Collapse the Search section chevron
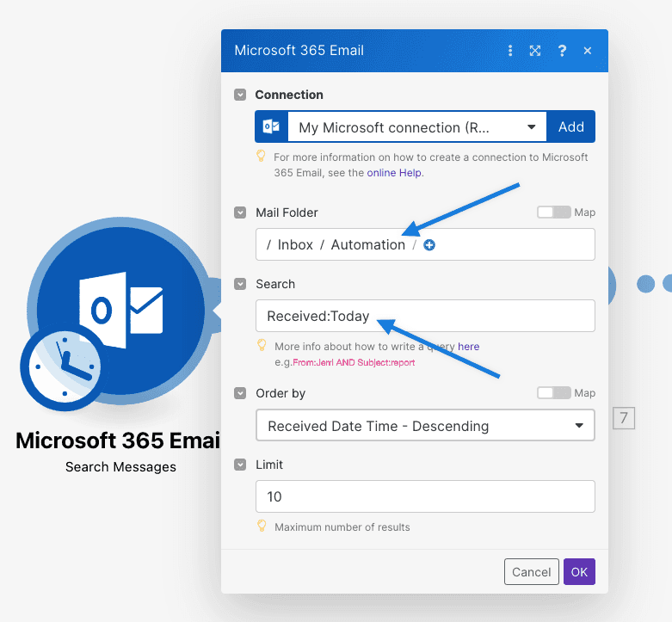This screenshot has width=672, height=622. tap(240, 284)
